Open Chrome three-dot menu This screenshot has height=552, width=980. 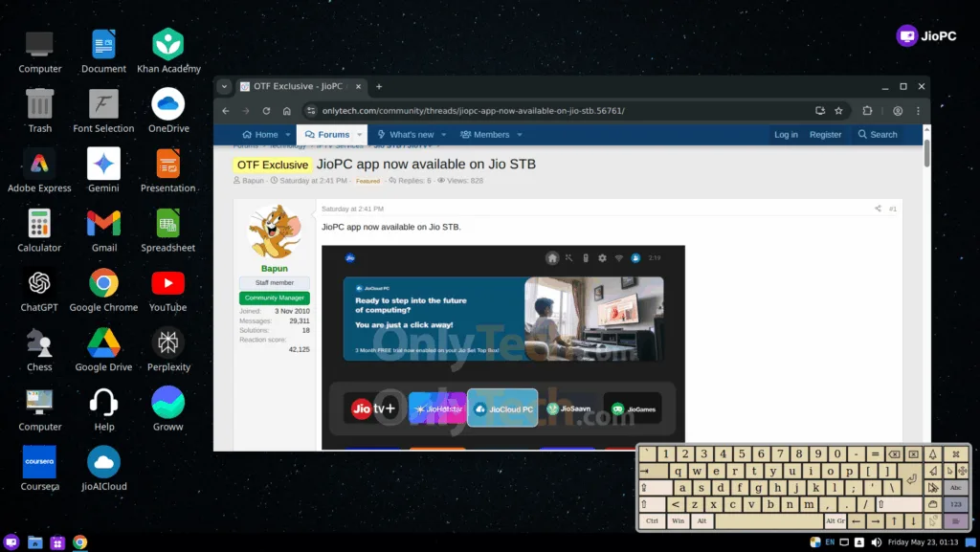tap(918, 111)
